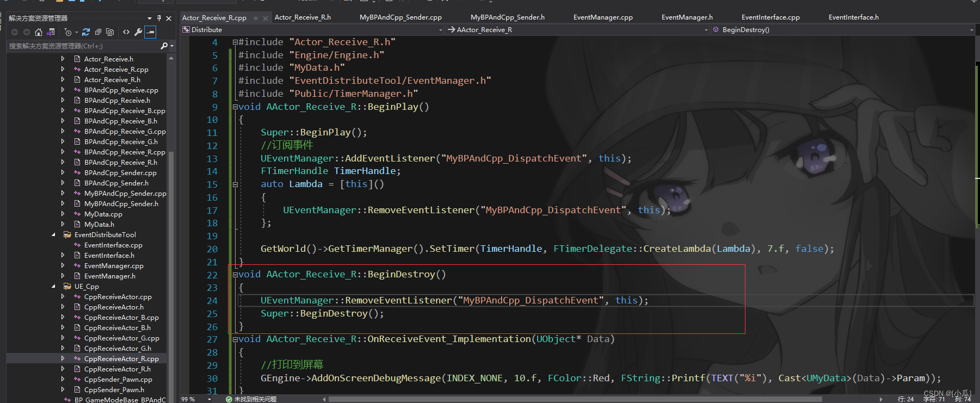
Task: Open the BeginDestroy() member dropdown
Action: 972,30
